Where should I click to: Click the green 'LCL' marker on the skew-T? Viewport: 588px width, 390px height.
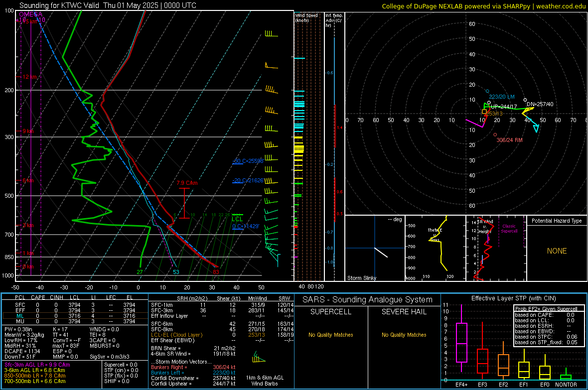coord(237,219)
